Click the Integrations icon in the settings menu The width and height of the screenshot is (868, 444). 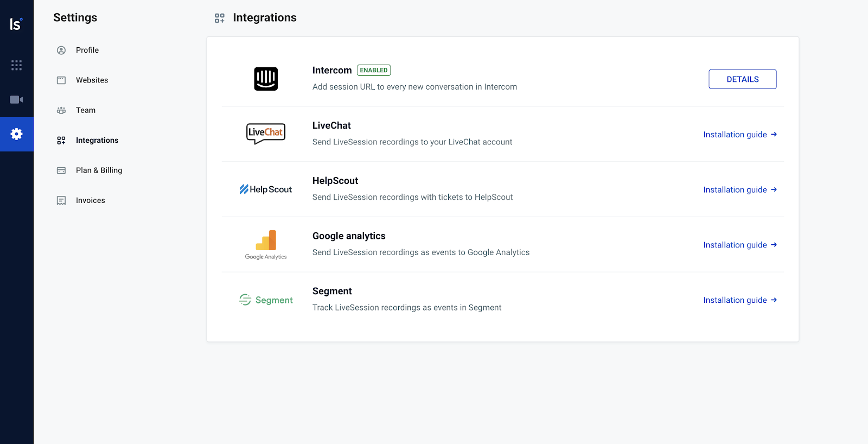[61, 141]
